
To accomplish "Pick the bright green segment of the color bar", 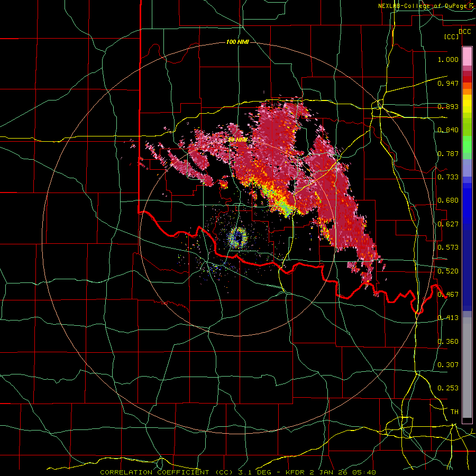I will click(x=467, y=144).
